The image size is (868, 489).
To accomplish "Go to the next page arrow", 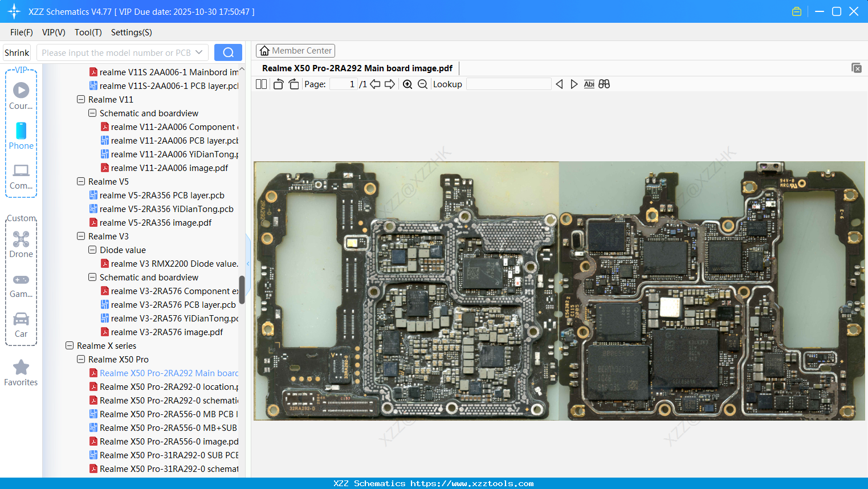I will 390,84.
